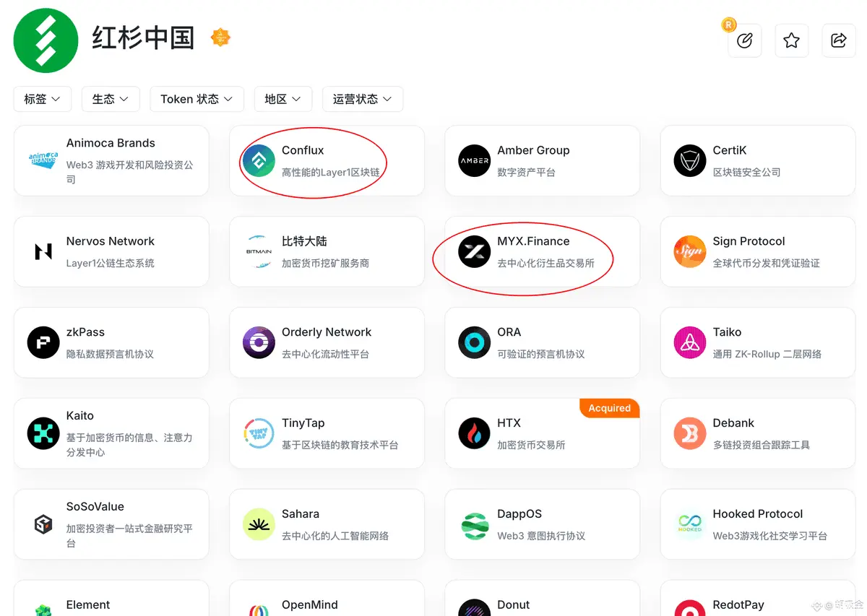867x616 pixels.
Task: Click the SoSoValue cube logo
Action: (x=43, y=524)
